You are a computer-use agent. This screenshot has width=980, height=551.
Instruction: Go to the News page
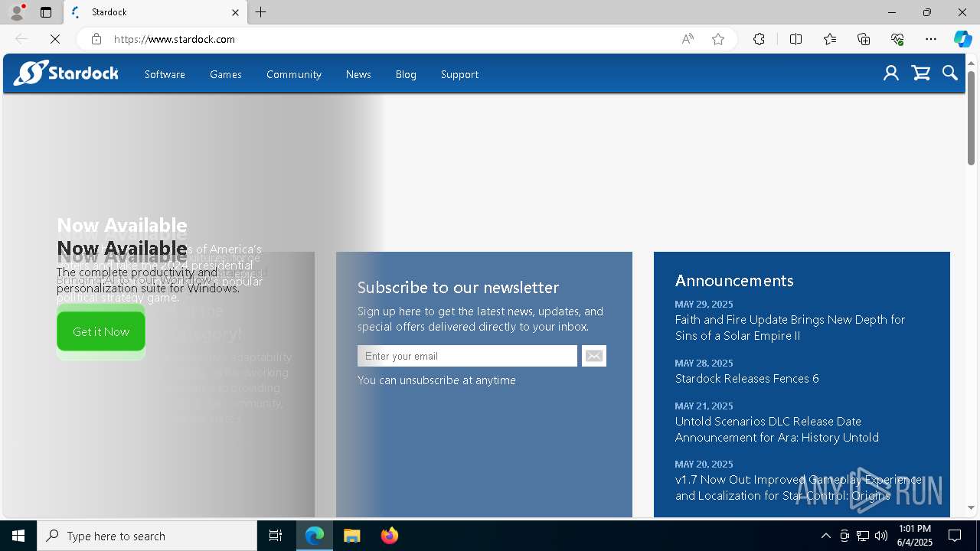point(358,74)
